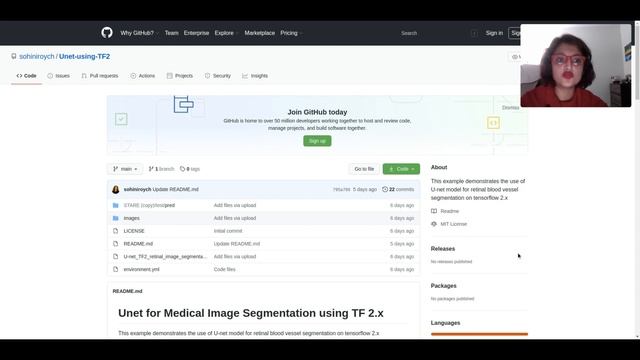This screenshot has height=360, width=640.
Task: Focus the Search input field
Action: [438, 33]
